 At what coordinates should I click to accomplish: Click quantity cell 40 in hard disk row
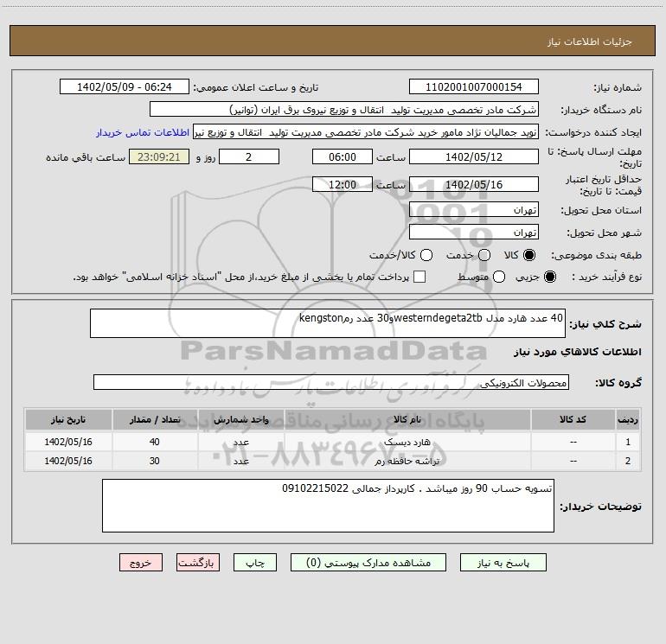(155, 442)
